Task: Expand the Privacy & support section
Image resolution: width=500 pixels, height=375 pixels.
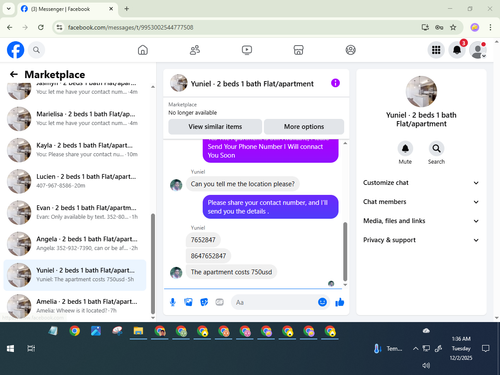Action: click(421, 240)
